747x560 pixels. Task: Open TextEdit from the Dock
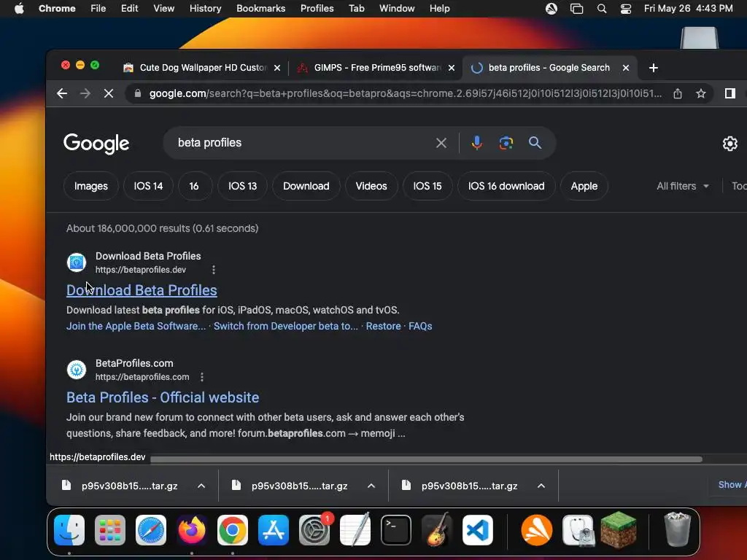coord(355,530)
